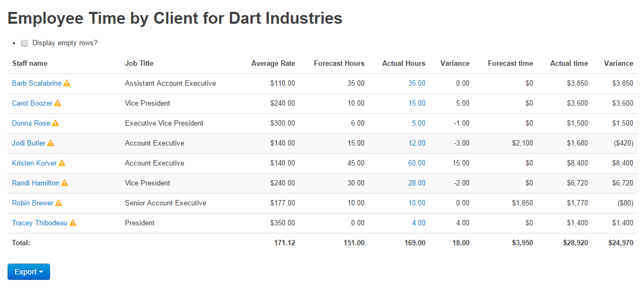Open Jodi Butler staff link
This screenshot has height=303, width=644.
(29, 143)
